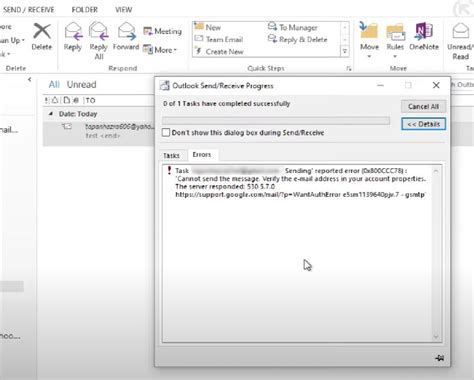Open the Rules dropdown button
This screenshot has width=474, height=380.
[x=395, y=40]
